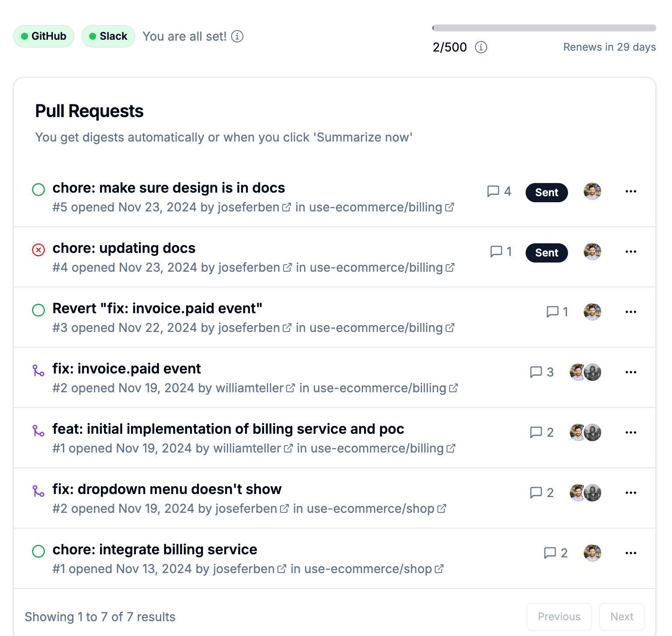Open the external link icon after use-ecommerce/billing on PR #5

(x=450, y=207)
